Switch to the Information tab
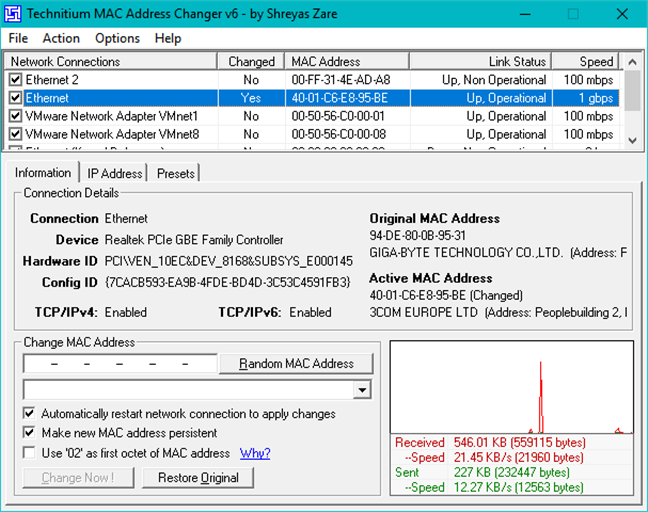Image resolution: width=648 pixels, height=512 pixels. pos(43,173)
